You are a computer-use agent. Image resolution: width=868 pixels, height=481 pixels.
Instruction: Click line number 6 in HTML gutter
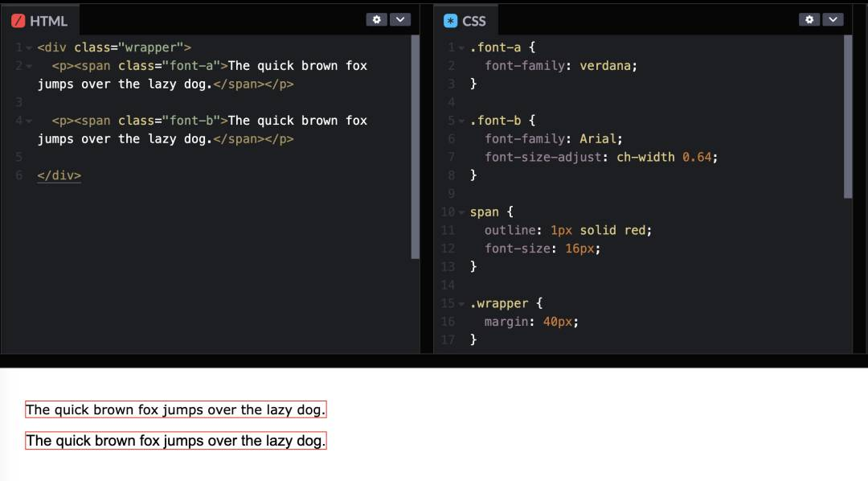point(18,175)
